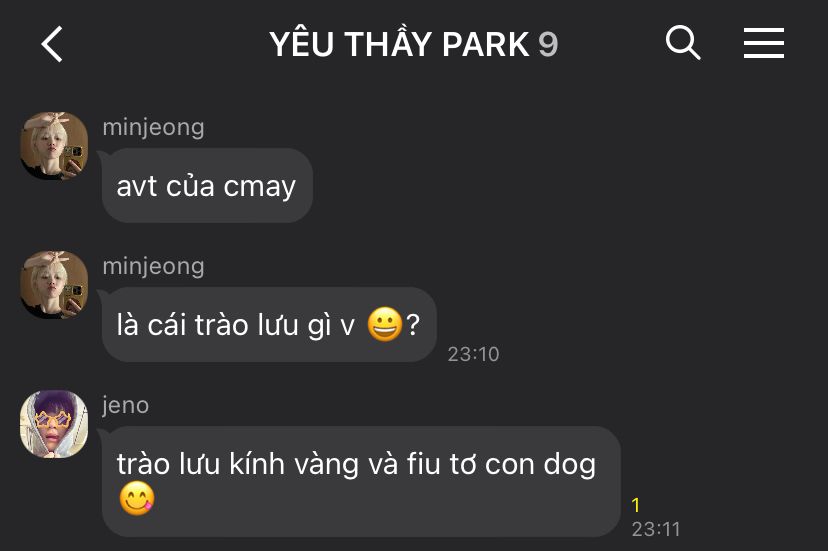Tap the yellow unread count 1
This screenshot has width=828, height=551.
pos(636,505)
